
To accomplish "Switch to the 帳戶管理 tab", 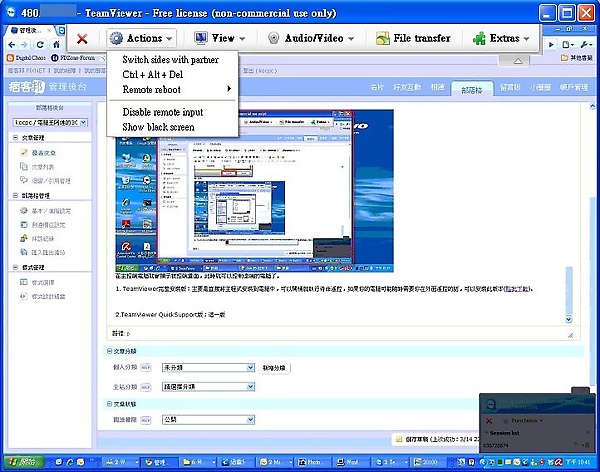I will coord(574,87).
